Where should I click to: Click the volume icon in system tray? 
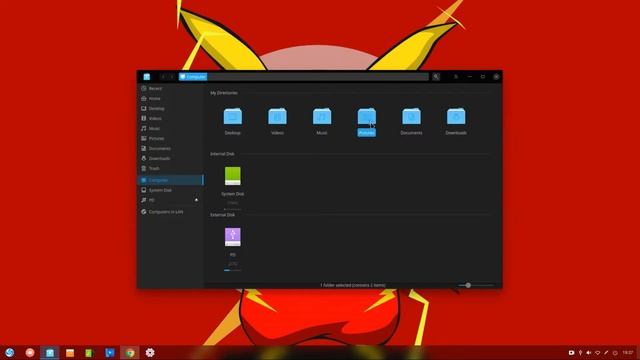(x=589, y=353)
